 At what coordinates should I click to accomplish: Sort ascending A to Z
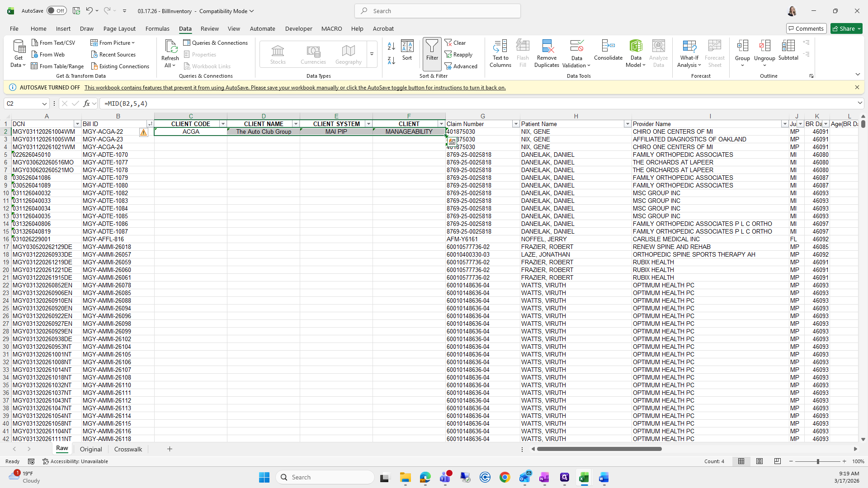coord(392,46)
